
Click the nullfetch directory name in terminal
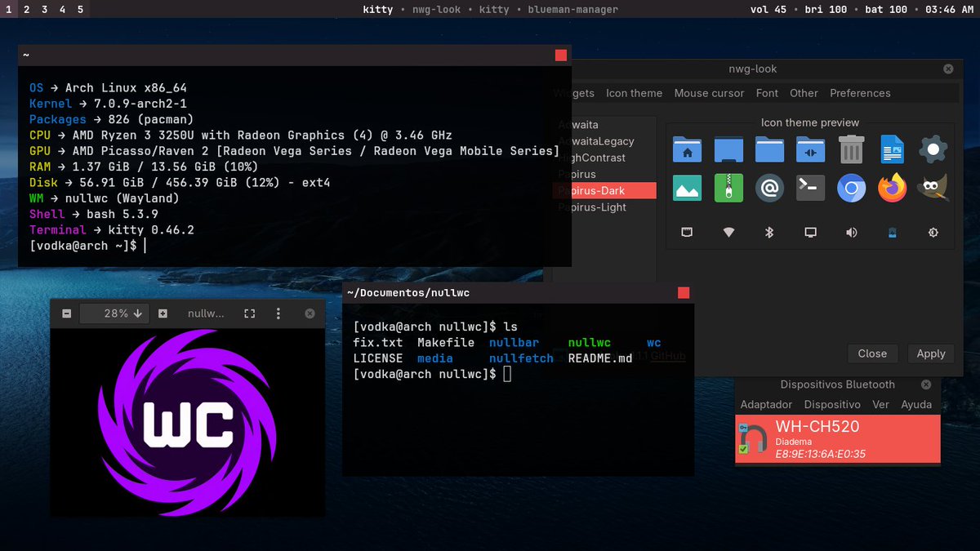coord(521,358)
